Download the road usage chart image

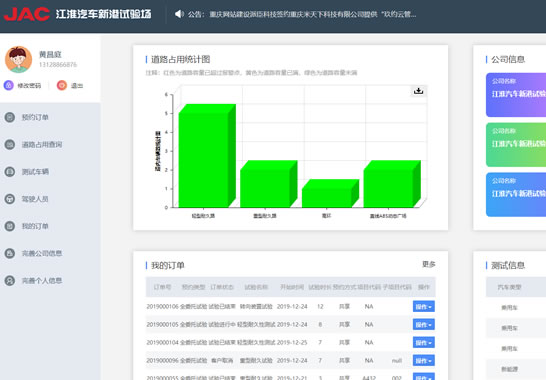tap(418, 91)
